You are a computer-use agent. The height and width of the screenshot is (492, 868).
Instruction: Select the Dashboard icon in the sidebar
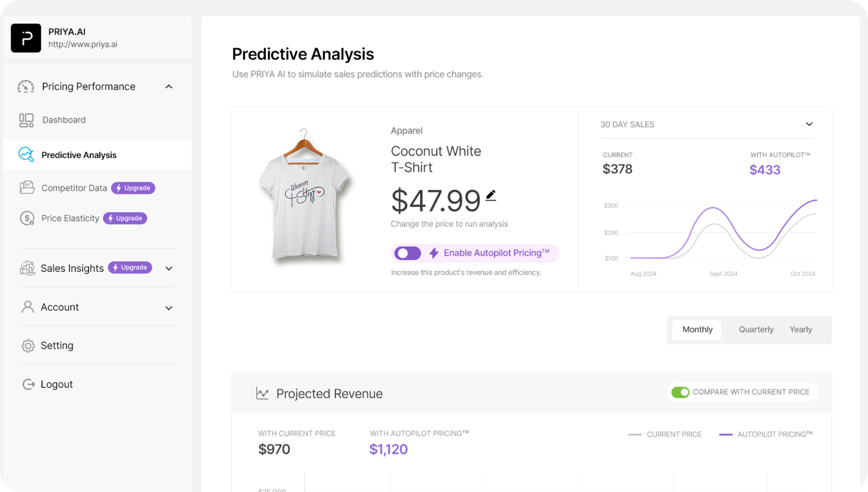[x=26, y=120]
